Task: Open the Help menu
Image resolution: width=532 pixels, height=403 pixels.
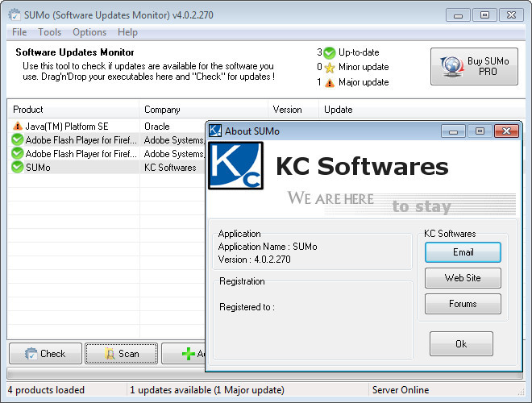Action: pos(127,32)
